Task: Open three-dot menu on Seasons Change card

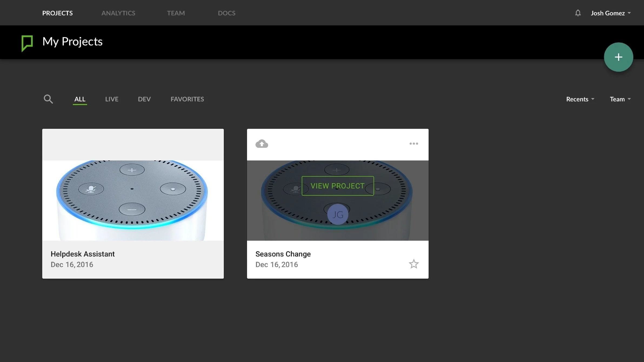Action: (413, 144)
